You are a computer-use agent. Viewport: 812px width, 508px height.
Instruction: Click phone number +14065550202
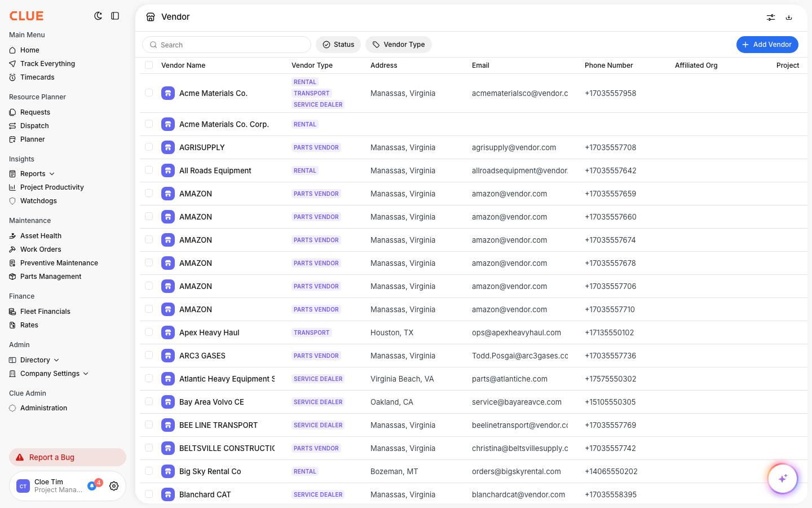coord(611,471)
